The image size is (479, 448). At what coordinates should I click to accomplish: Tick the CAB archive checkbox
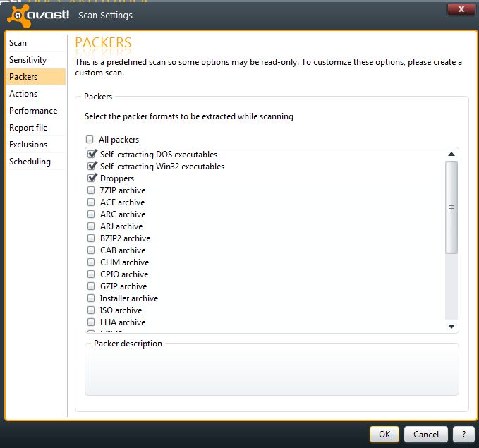(x=91, y=250)
